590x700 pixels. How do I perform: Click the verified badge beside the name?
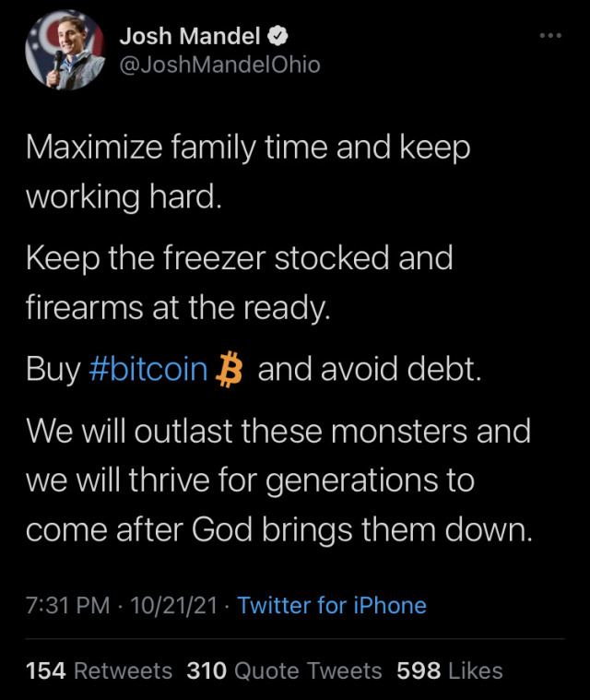click(x=278, y=37)
